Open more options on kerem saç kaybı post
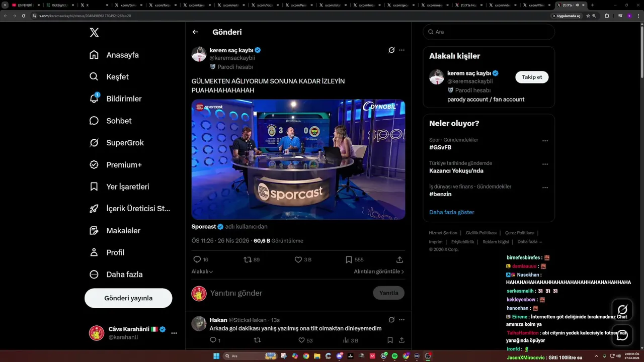Image resolution: width=644 pixels, height=362 pixels. coord(401,50)
